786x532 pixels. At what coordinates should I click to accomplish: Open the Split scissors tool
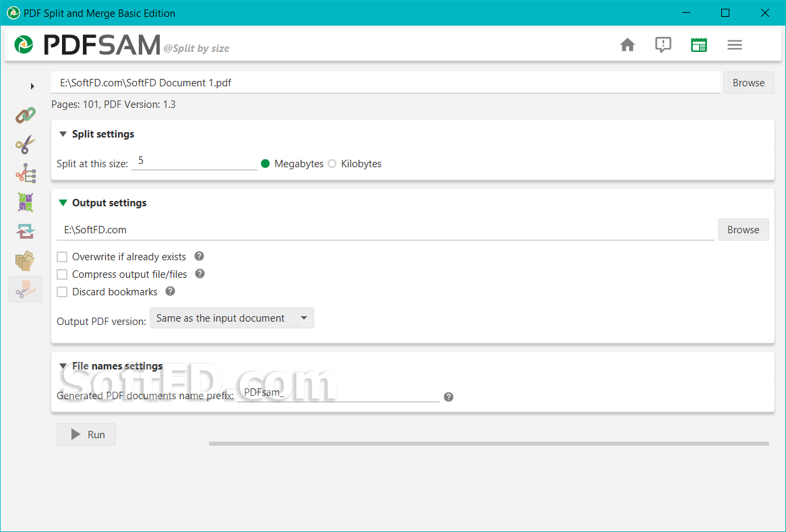click(x=25, y=144)
